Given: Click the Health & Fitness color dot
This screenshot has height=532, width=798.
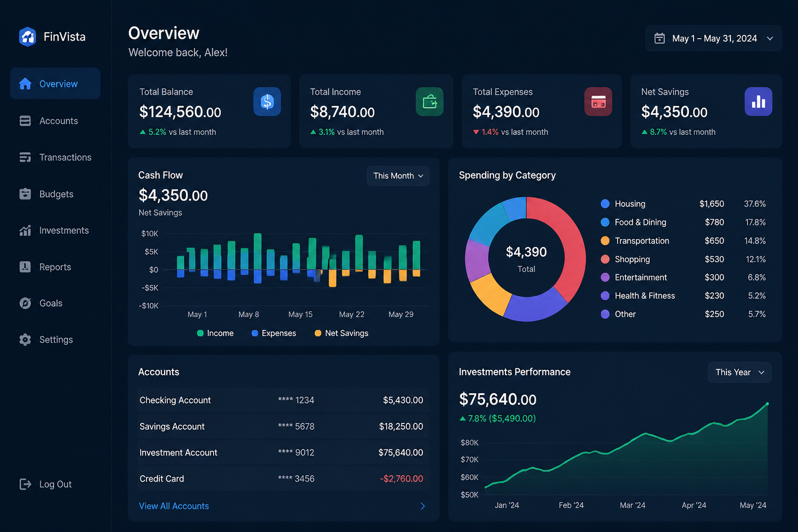Looking at the screenshot, I should click(x=605, y=296).
